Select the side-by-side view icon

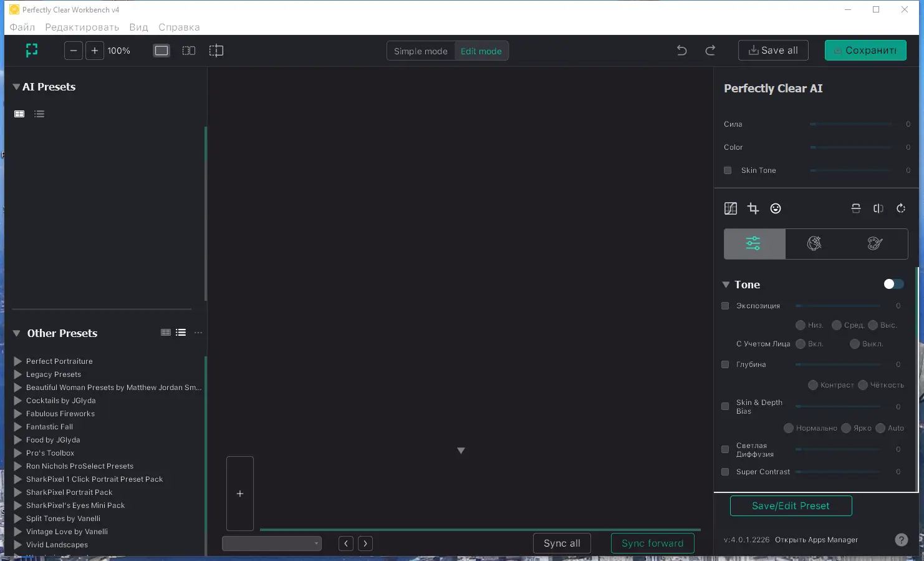click(189, 51)
